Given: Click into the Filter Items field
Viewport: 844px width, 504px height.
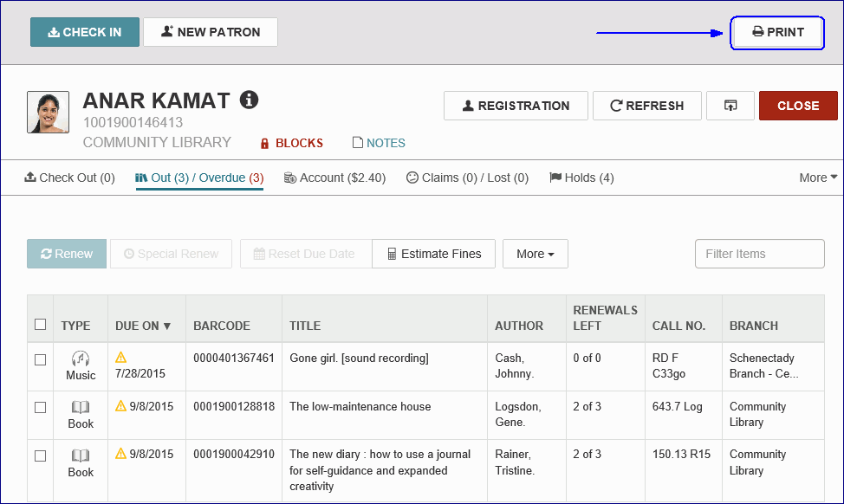Looking at the screenshot, I should [759, 254].
